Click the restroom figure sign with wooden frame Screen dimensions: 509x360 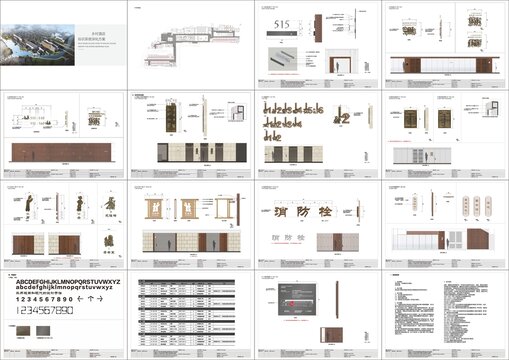click(155, 209)
